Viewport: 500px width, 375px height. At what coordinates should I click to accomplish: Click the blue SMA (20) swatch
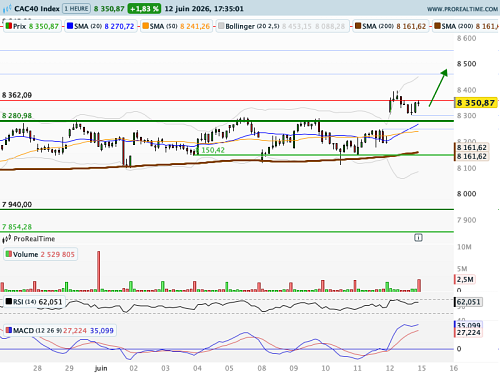70,26
